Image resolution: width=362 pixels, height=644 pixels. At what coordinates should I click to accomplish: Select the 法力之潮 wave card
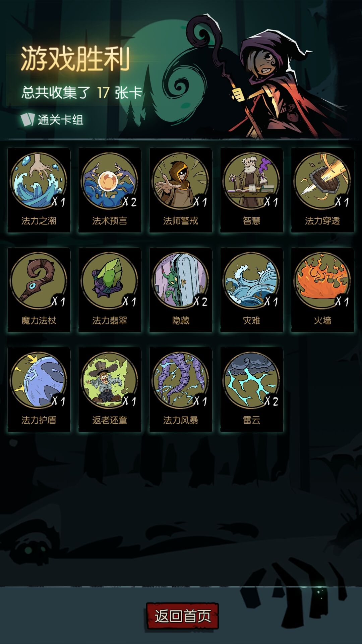[x=39, y=190]
